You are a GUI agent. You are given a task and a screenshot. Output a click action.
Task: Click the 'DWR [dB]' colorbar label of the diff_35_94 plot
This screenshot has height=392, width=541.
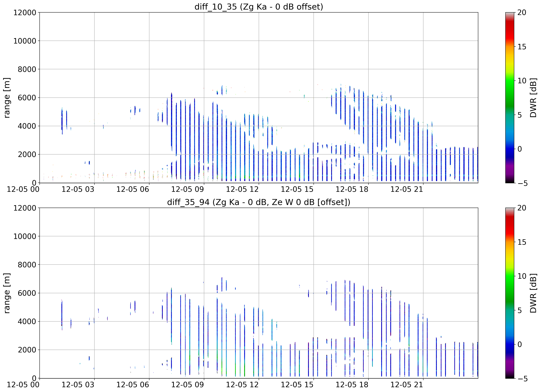tap(533, 293)
